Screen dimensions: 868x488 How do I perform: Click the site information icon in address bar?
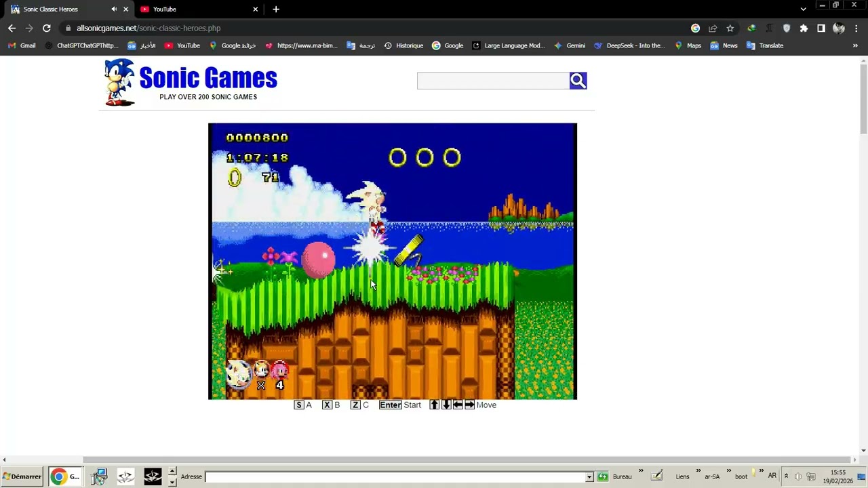(68, 28)
